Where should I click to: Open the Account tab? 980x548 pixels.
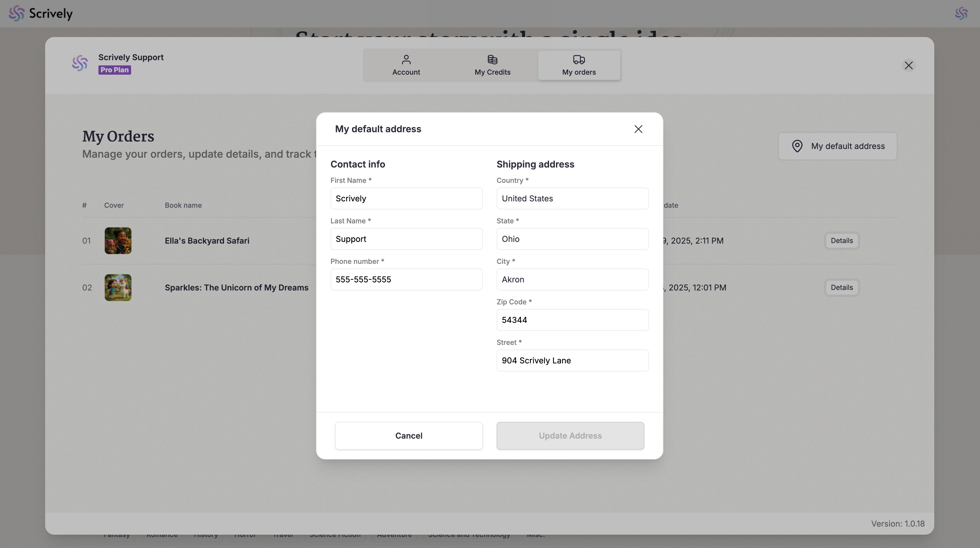pyautogui.click(x=406, y=65)
